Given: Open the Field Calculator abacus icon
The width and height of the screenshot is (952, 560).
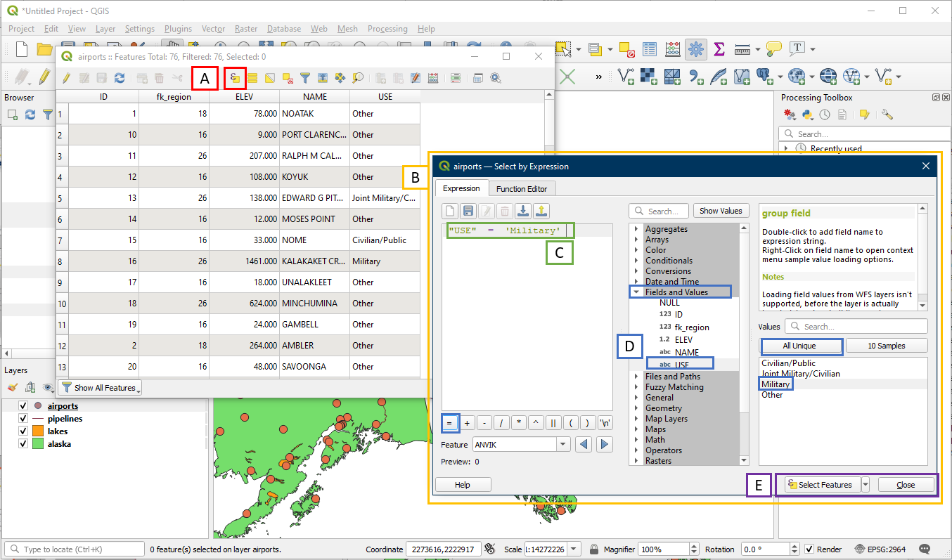Looking at the screenshot, I should coord(673,49).
